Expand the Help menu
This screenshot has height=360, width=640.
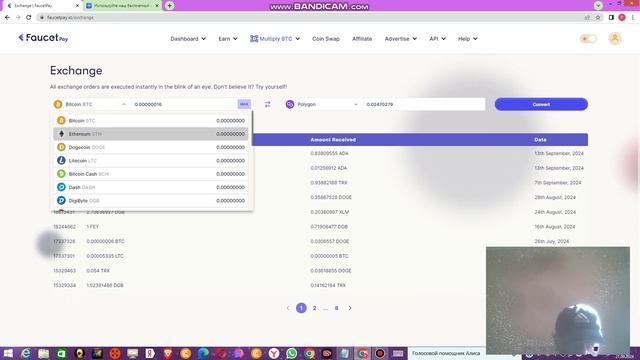click(x=467, y=39)
